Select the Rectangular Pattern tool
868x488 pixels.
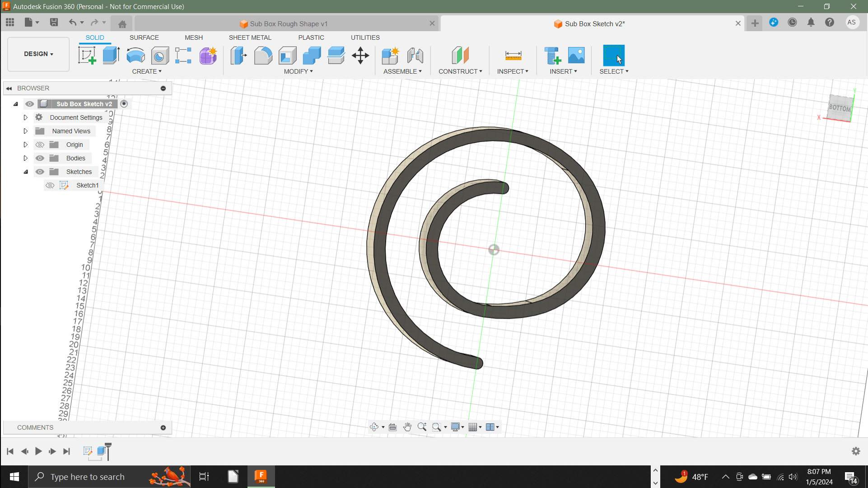pos(183,56)
